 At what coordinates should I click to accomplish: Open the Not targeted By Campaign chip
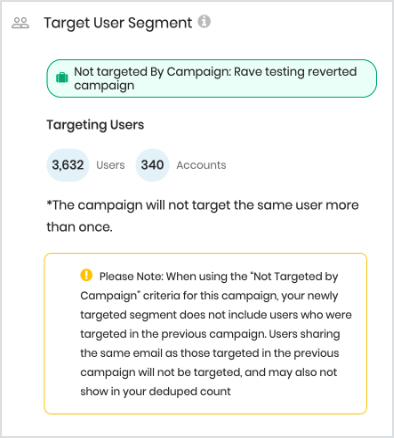[212, 79]
